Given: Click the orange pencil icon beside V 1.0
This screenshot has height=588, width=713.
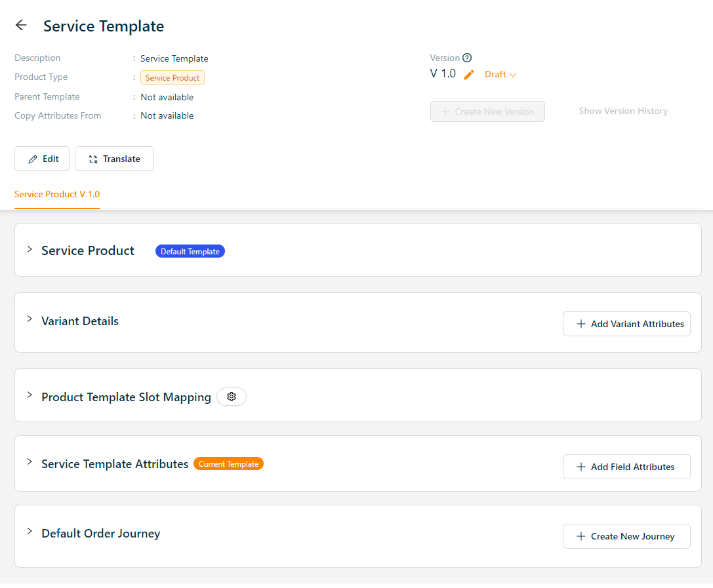Looking at the screenshot, I should (468, 75).
